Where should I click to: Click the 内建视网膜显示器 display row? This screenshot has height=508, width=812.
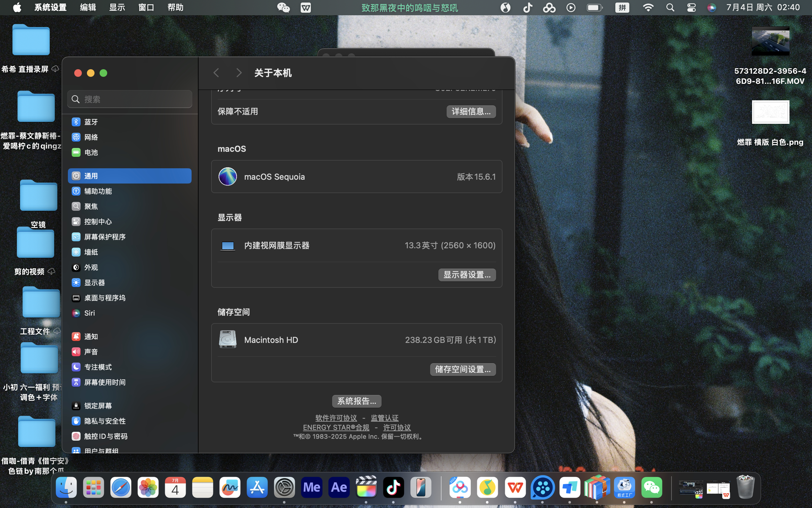click(x=357, y=246)
